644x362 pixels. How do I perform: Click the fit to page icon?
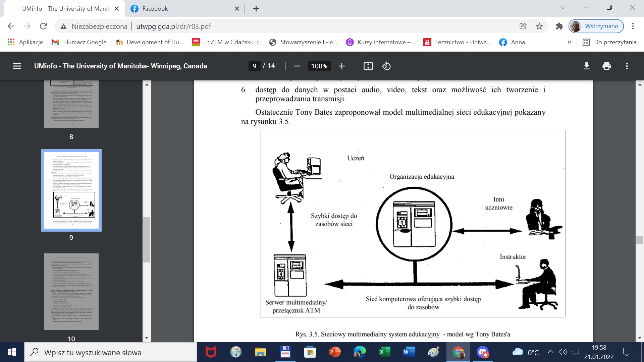coord(368,66)
